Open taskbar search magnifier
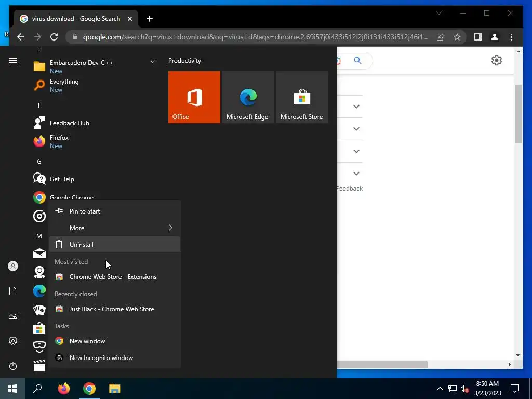 [37, 389]
